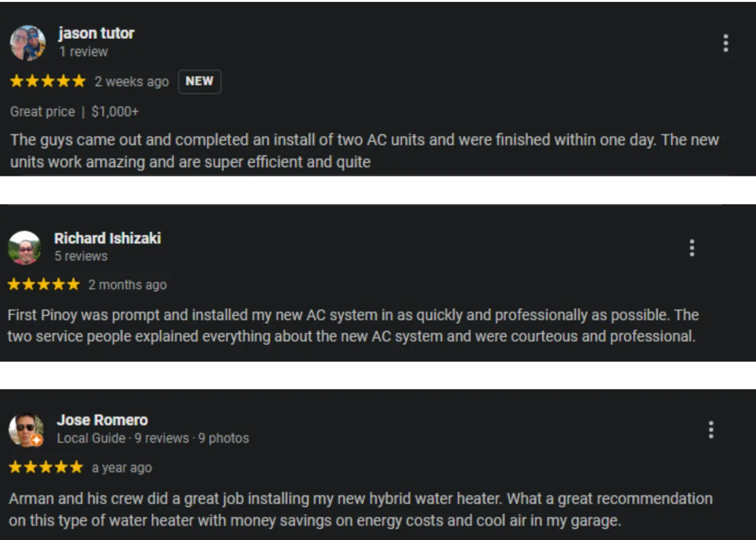Open Jose Romero's three-dot options menu

pos(711,430)
